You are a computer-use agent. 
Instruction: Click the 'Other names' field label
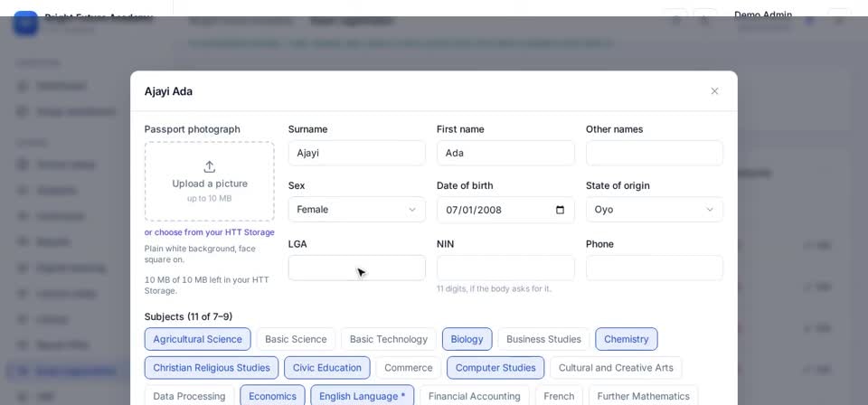pos(615,129)
